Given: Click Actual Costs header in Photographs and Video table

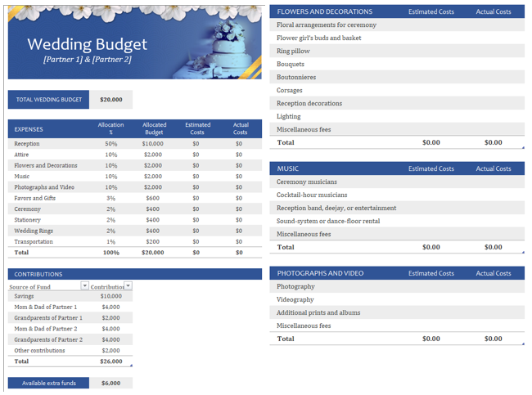Looking at the screenshot, I should (494, 273).
